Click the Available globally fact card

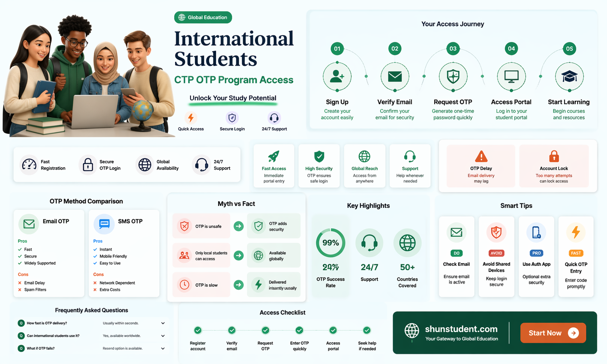tap(274, 256)
